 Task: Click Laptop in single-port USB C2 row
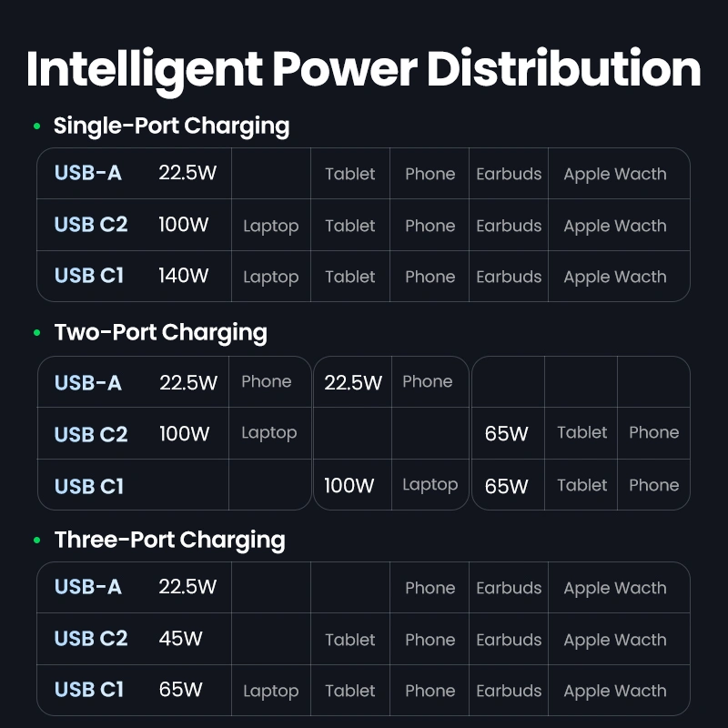click(270, 226)
